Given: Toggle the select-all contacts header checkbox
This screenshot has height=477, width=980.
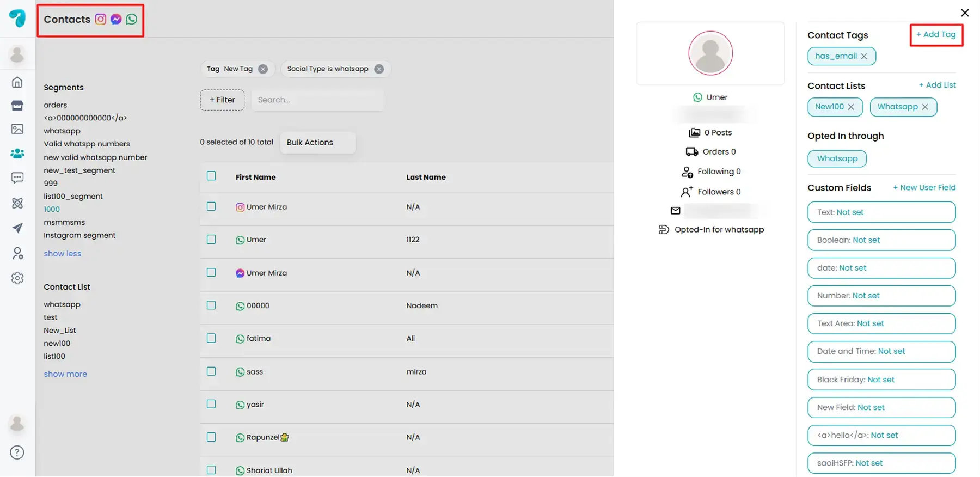Looking at the screenshot, I should 211,176.
